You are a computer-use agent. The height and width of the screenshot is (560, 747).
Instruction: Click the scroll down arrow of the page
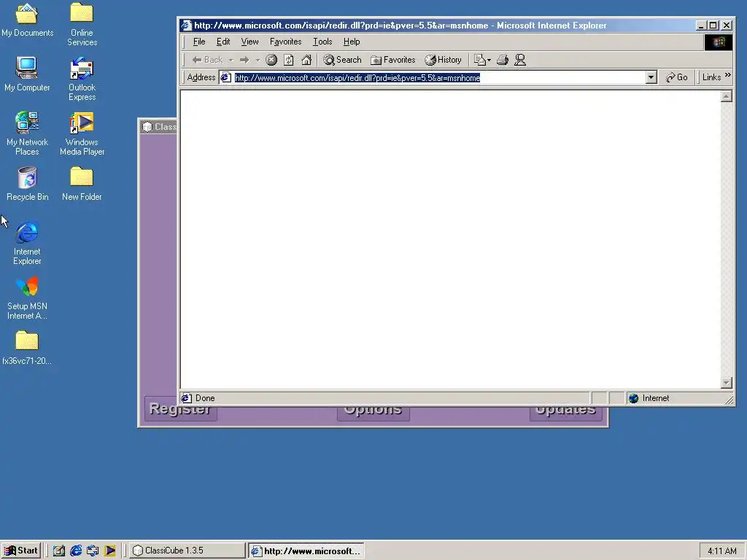(x=726, y=383)
